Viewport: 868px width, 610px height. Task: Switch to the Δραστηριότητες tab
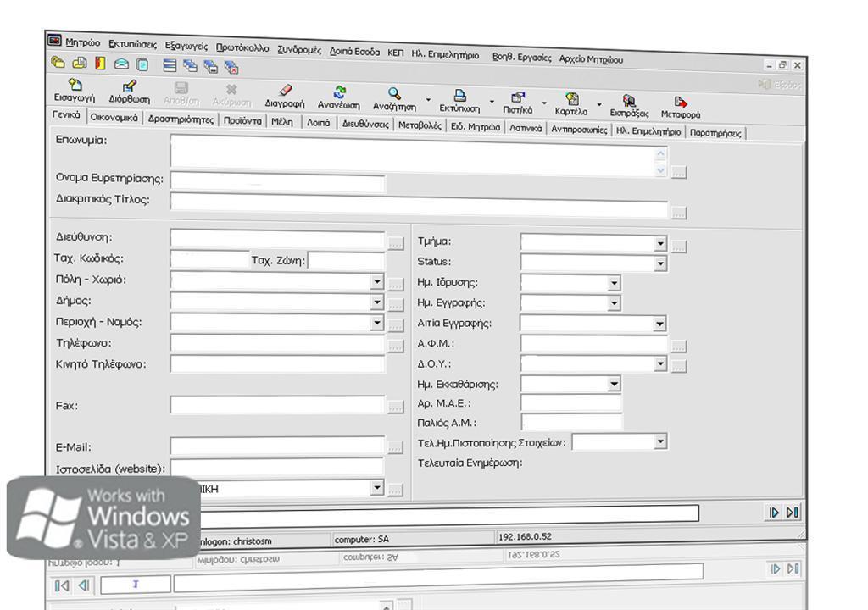pos(181,119)
